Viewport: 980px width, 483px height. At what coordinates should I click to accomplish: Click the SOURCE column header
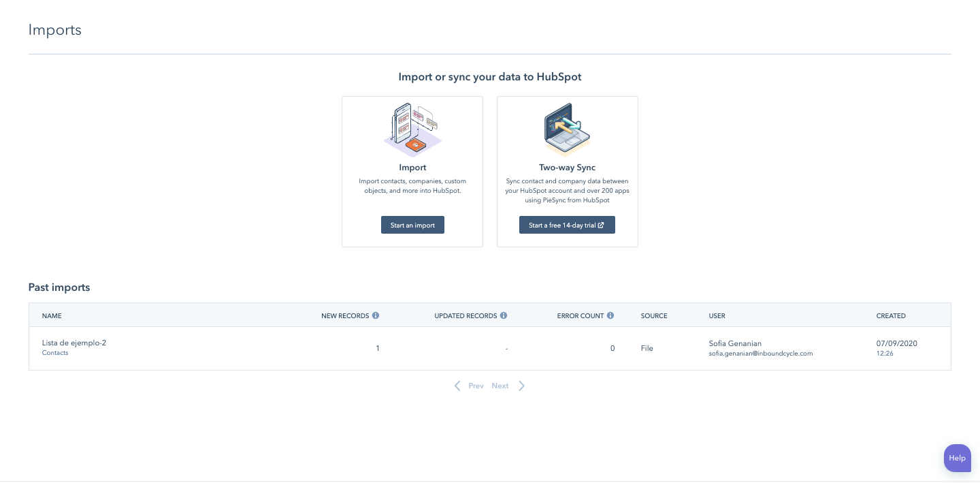654,316
